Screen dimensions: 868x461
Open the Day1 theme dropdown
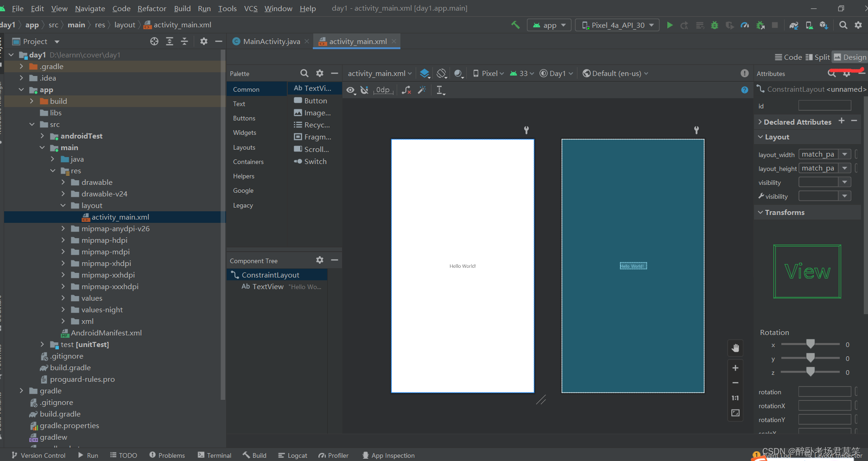pyautogui.click(x=557, y=73)
